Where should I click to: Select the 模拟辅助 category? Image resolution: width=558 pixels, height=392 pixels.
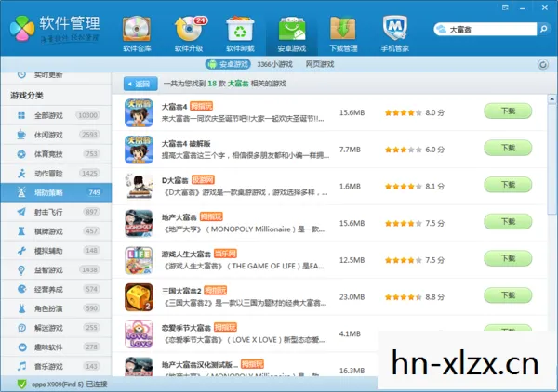(56, 251)
